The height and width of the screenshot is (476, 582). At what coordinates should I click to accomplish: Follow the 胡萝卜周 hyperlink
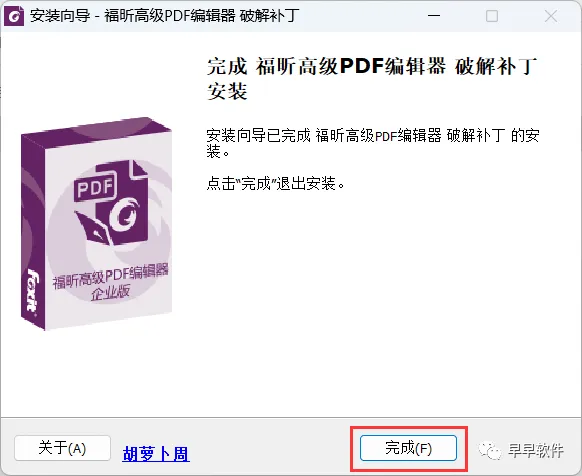156,454
